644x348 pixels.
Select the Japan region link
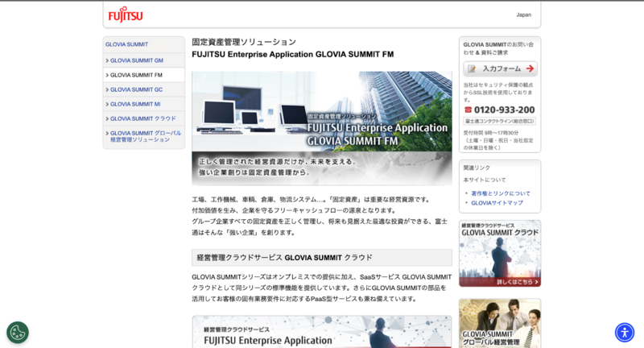pyautogui.click(x=524, y=14)
